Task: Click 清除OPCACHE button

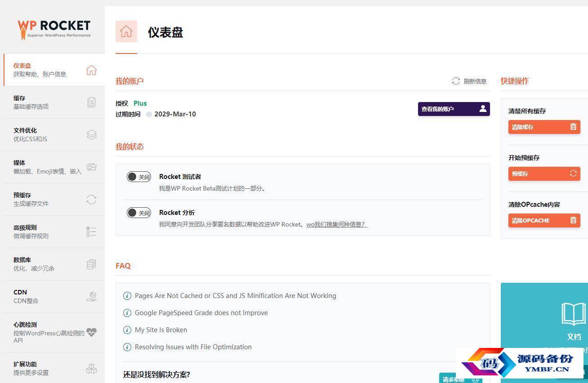Action: pyautogui.click(x=544, y=220)
